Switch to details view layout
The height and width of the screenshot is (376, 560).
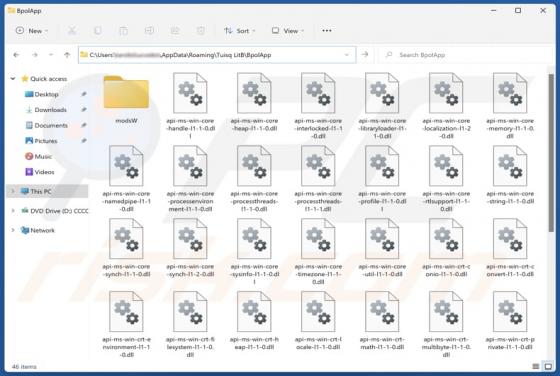(x=536, y=366)
